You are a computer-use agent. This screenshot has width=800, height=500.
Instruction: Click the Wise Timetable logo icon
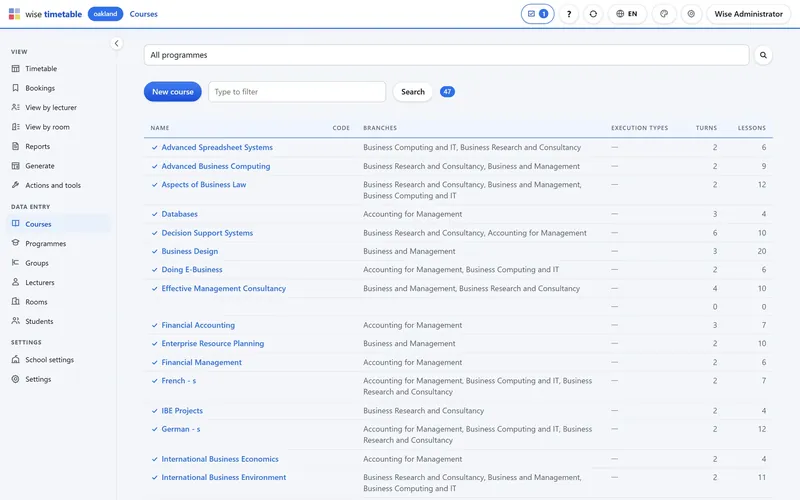(x=14, y=14)
